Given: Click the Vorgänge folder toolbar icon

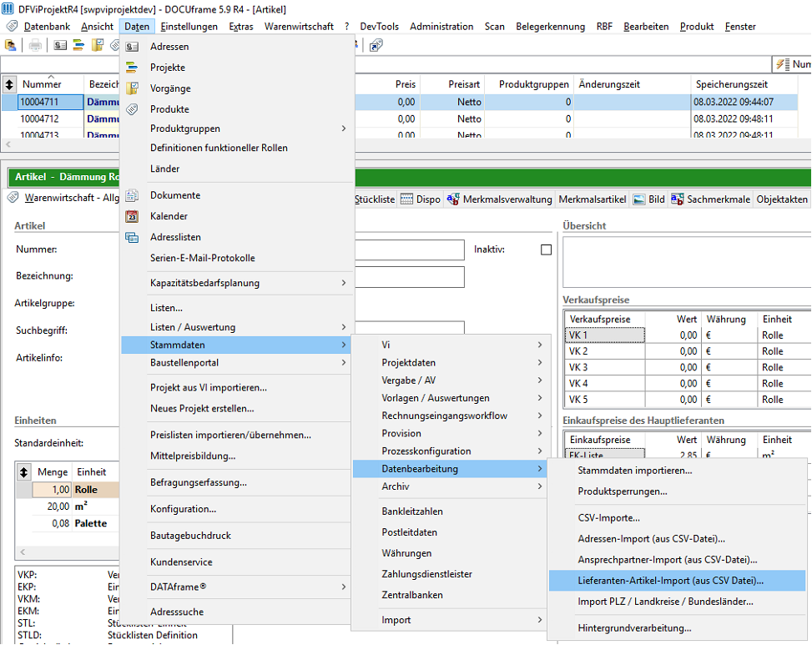Looking at the screenshot, I should pos(98,46).
